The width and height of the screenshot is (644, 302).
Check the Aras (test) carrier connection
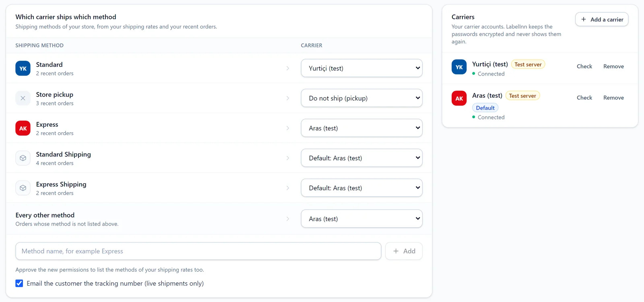pos(584,98)
